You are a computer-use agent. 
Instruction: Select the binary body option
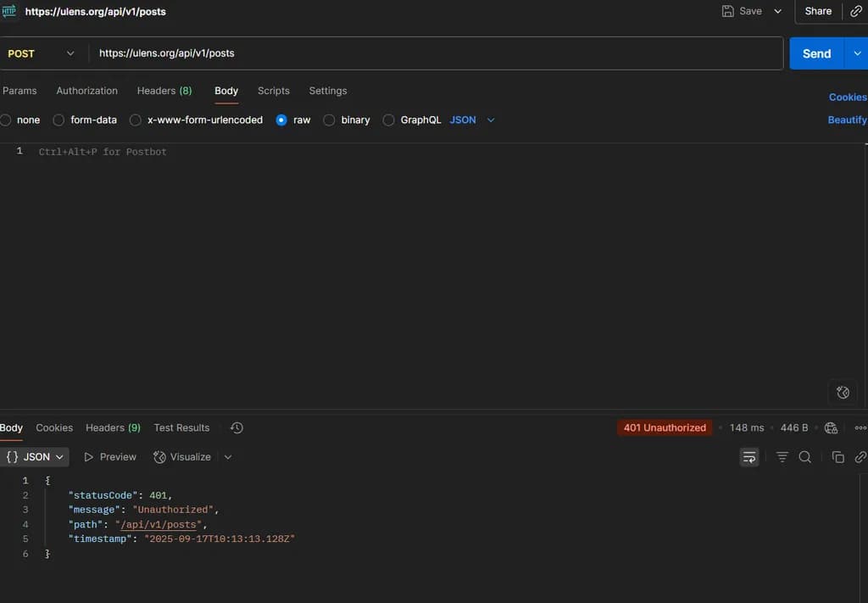(x=330, y=120)
